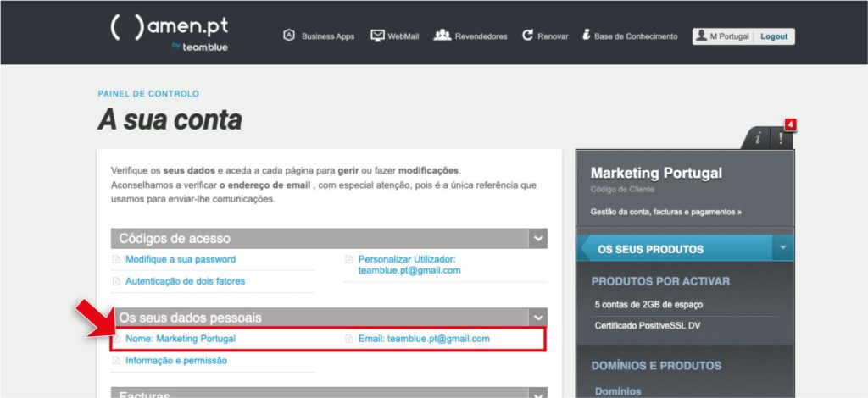The height and width of the screenshot is (398, 868).
Task: Open the alerts exclamation tab with badge
Action: (x=782, y=137)
